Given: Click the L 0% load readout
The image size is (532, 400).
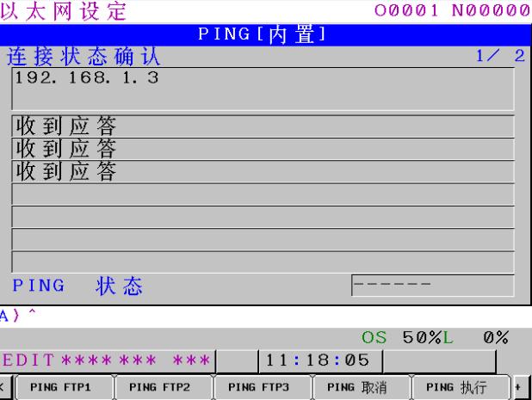Looking at the screenshot, I should [x=476, y=337].
